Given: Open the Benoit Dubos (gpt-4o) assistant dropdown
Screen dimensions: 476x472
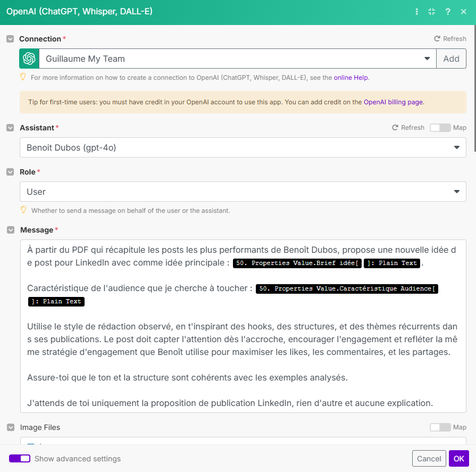Looking at the screenshot, I should 243,147.
